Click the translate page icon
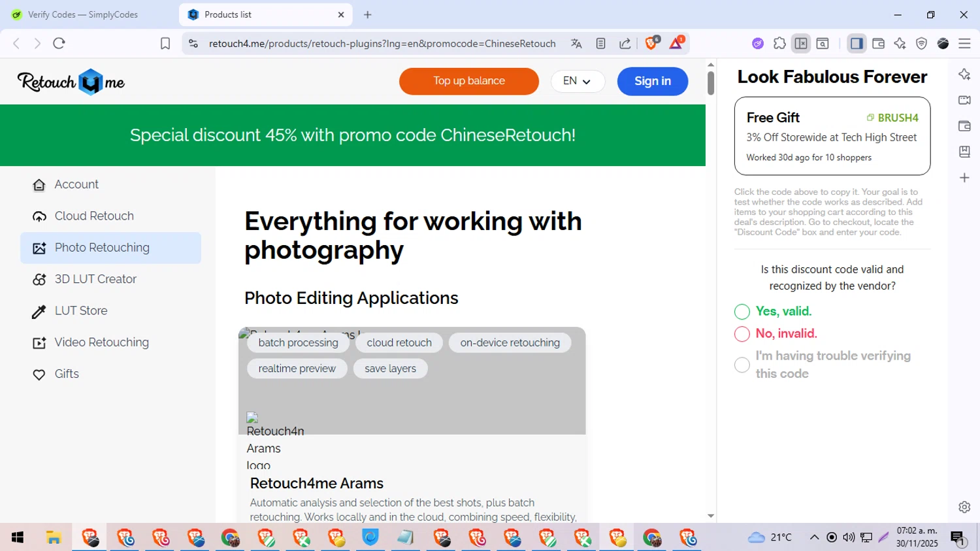 (576, 43)
